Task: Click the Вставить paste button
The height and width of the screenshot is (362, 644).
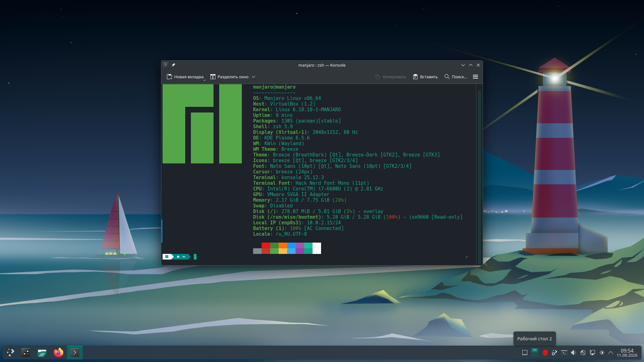Action: pyautogui.click(x=425, y=77)
